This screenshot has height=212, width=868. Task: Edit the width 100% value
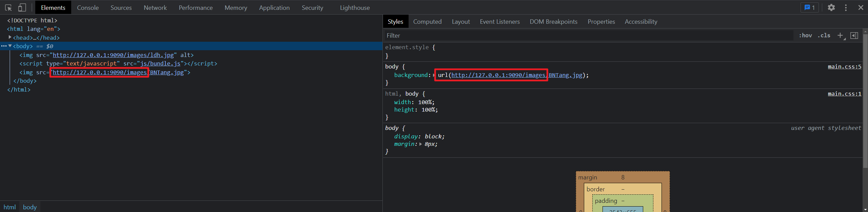(x=425, y=102)
